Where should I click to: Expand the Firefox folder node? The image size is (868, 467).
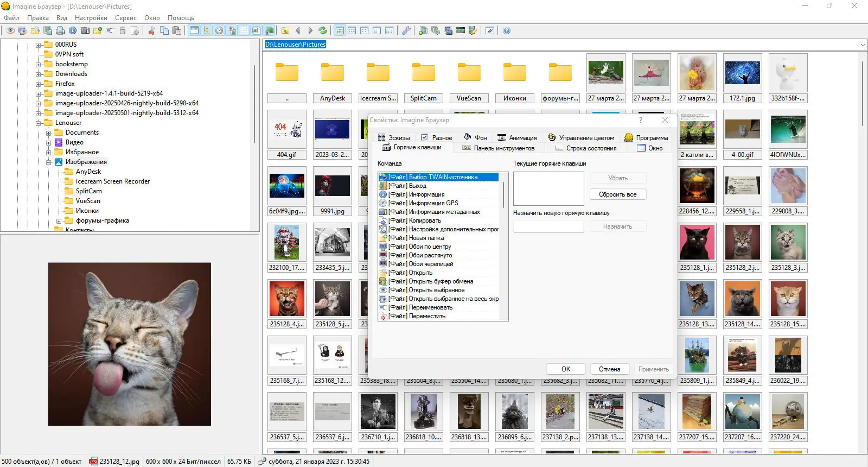[x=39, y=84]
